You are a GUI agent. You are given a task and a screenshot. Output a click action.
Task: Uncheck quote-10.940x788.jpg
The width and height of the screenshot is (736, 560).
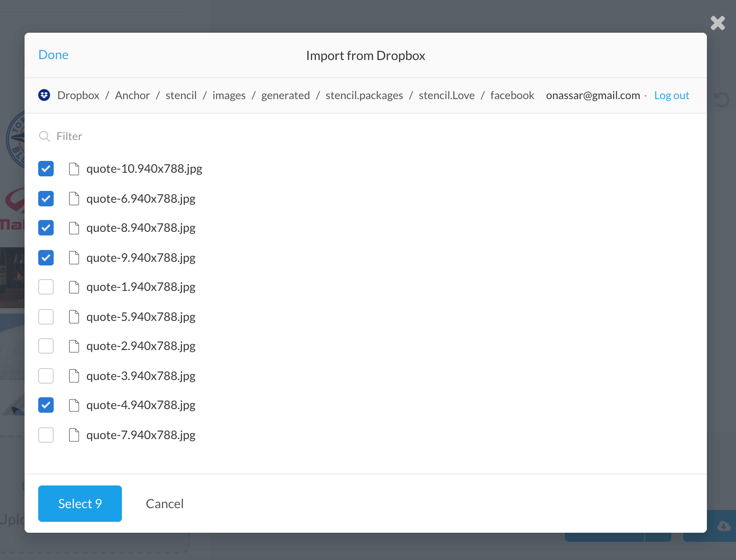[45, 169]
